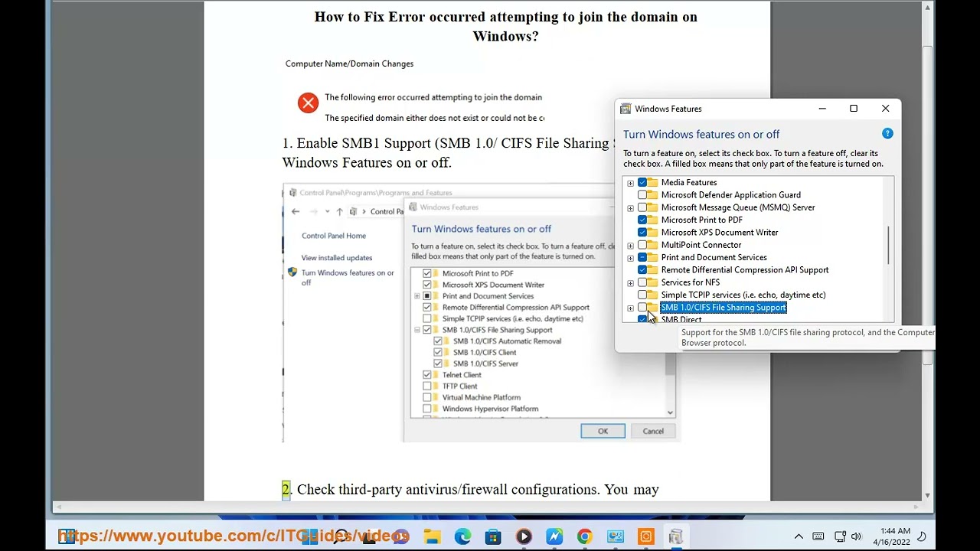Uncheck the Media Features checkbox
980x551 pixels.
click(x=642, y=182)
